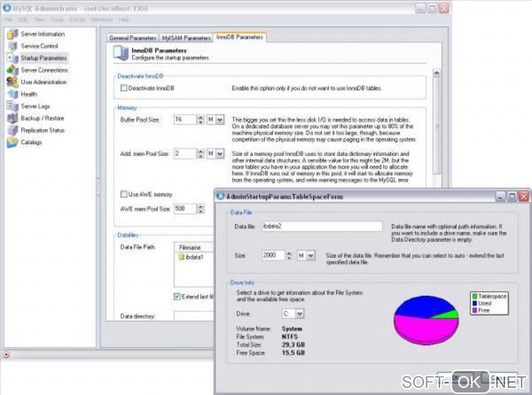Click the green Tablespace legend swatch
Screen dimensions: 532x395
(475, 297)
